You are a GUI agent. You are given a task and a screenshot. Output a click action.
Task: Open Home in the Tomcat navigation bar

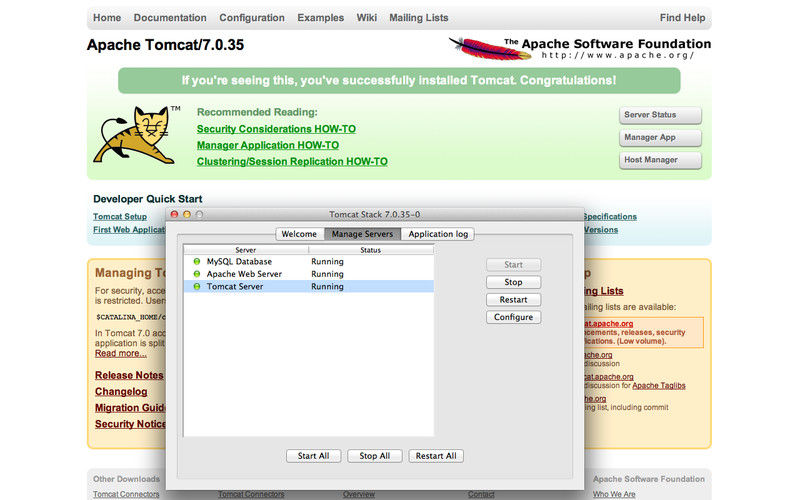coord(107,18)
